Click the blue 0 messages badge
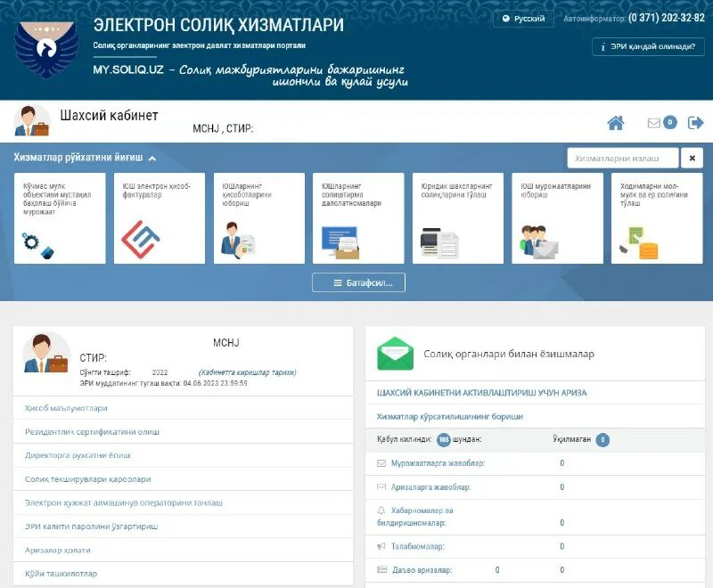The image size is (713, 588). click(670, 122)
